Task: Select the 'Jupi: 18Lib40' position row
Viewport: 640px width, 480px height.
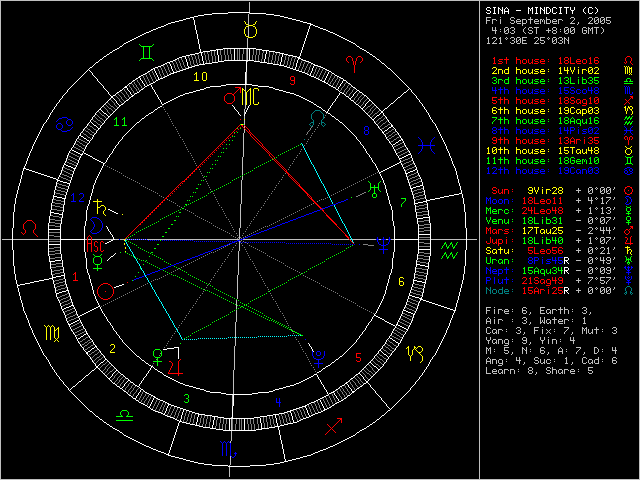Action: pyautogui.click(x=560, y=241)
